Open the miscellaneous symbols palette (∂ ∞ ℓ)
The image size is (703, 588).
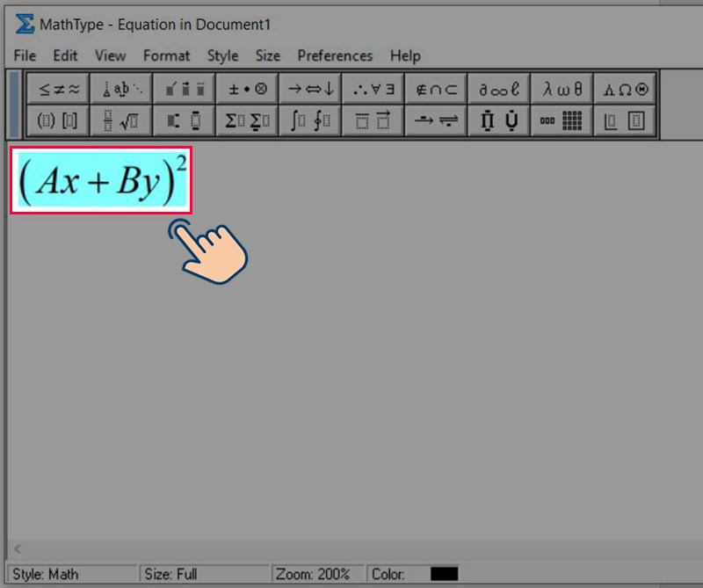pyautogui.click(x=498, y=90)
